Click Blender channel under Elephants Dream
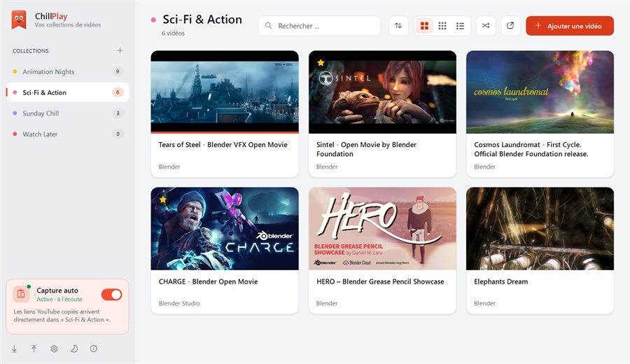630x364 pixels. (x=484, y=303)
